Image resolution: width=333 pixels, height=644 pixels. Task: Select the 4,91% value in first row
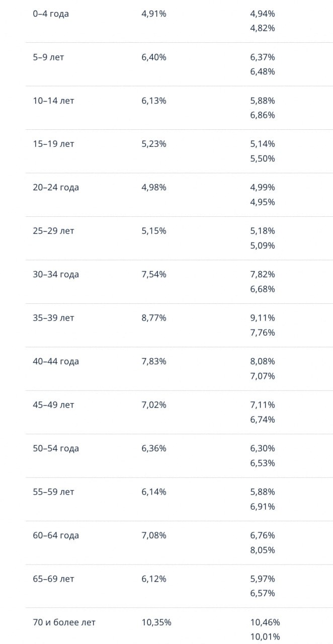(x=154, y=14)
